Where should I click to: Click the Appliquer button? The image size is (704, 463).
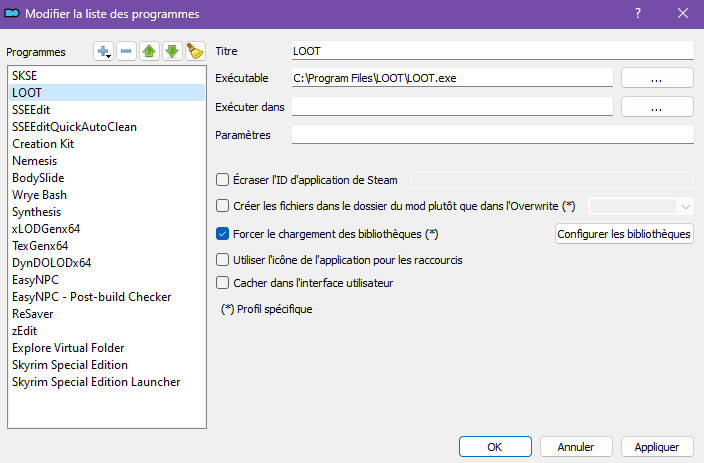[657, 447]
